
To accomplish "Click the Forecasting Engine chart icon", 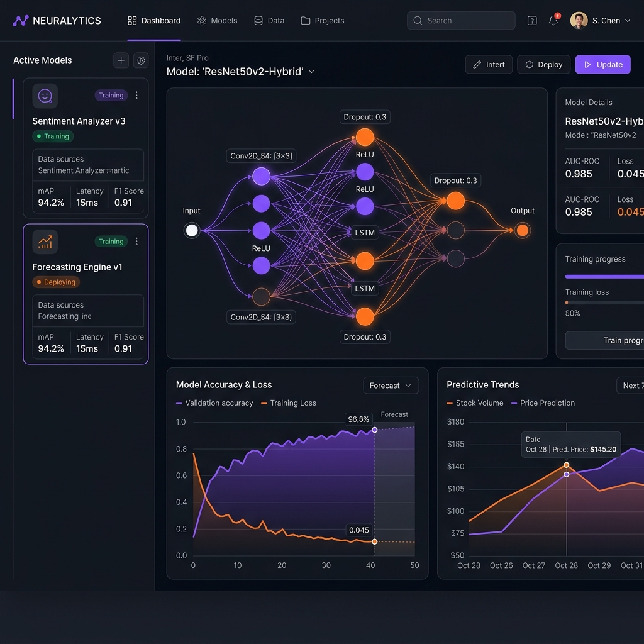I will [45, 242].
